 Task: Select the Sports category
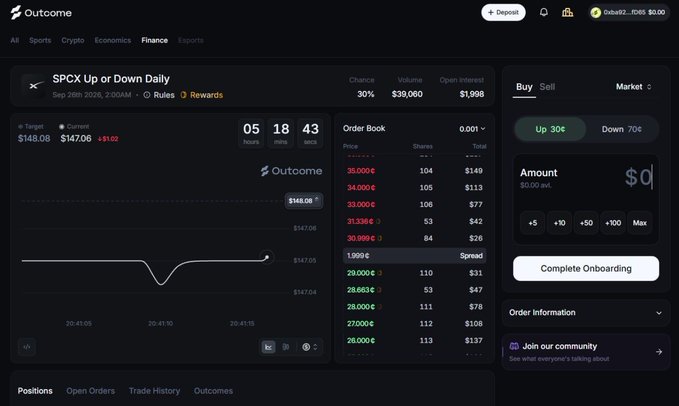(40, 40)
